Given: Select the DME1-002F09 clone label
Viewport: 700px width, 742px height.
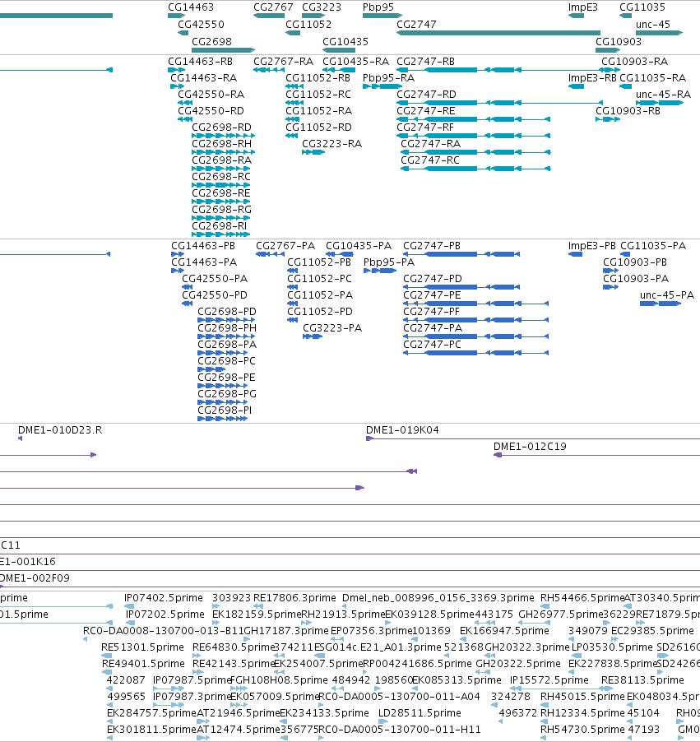Looking at the screenshot, I should [35, 578].
